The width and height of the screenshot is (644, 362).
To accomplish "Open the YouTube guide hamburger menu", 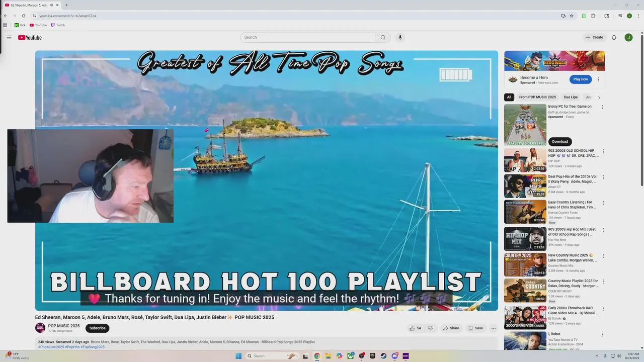I will tap(9, 37).
